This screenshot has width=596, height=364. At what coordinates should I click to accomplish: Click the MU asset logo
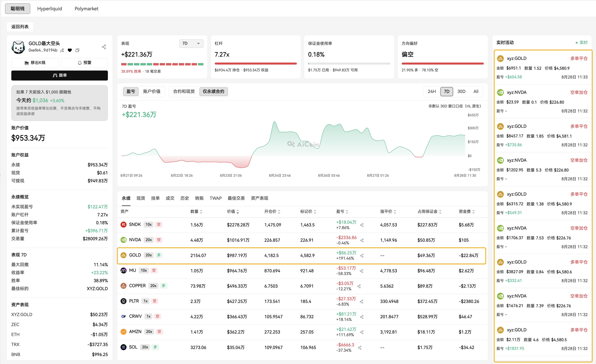[123, 271]
